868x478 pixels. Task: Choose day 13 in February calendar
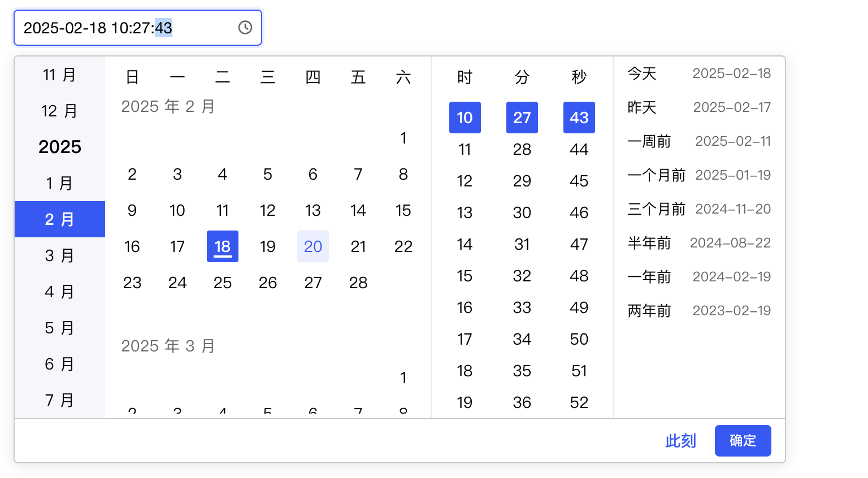tap(313, 210)
